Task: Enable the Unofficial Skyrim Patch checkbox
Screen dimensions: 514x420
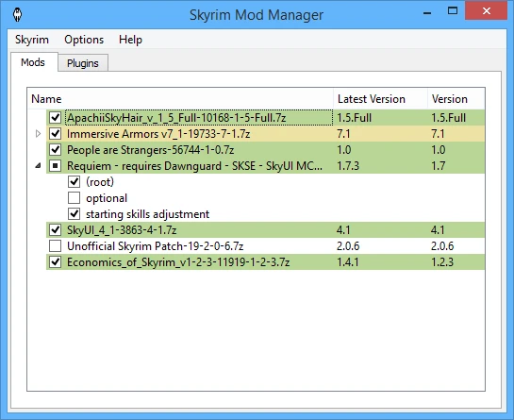Action: (55, 245)
